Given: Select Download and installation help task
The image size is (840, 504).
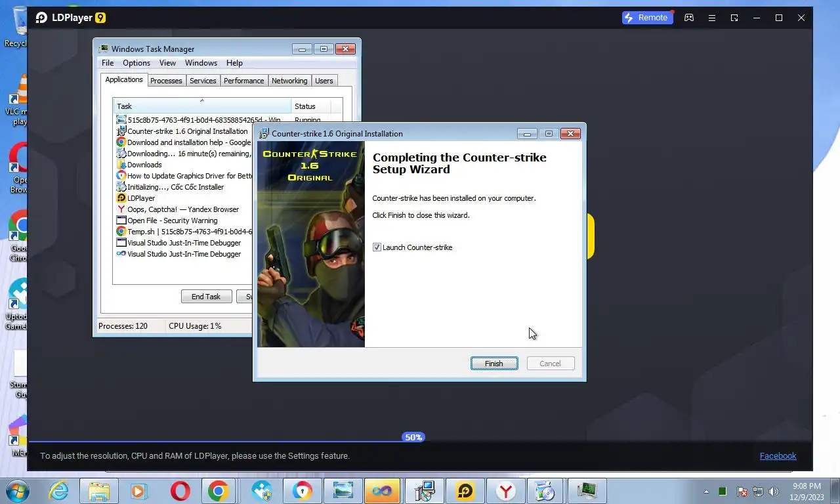Looking at the screenshot, I should pyautogui.click(x=182, y=142).
